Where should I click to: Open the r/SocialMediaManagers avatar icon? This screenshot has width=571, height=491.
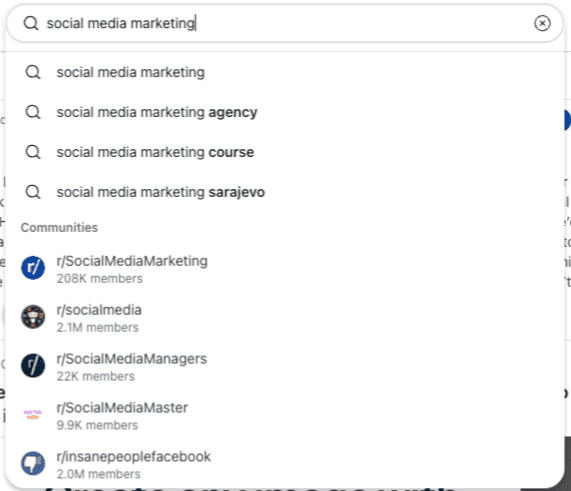pyautogui.click(x=33, y=365)
